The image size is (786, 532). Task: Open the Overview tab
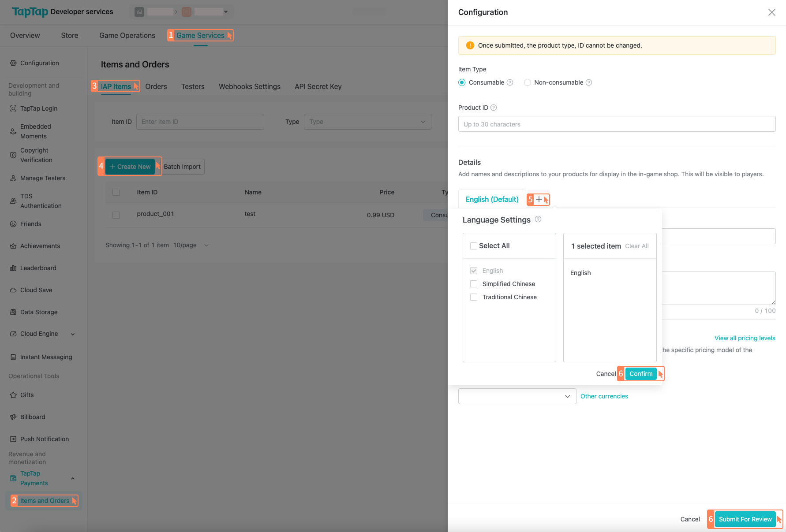pyautogui.click(x=25, y=35)
